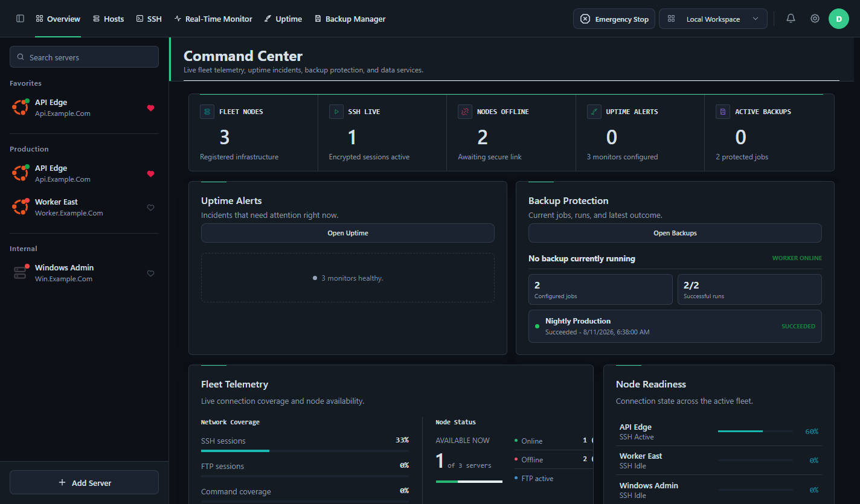
Task: Click the Offline node status row
Action: 553,459
